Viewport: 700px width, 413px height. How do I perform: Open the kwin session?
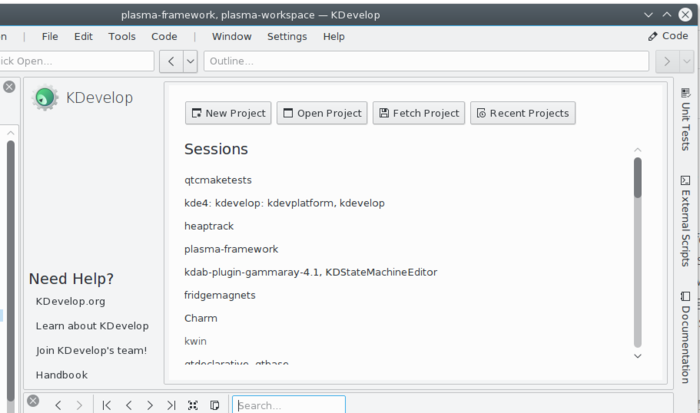pos(196,341)
